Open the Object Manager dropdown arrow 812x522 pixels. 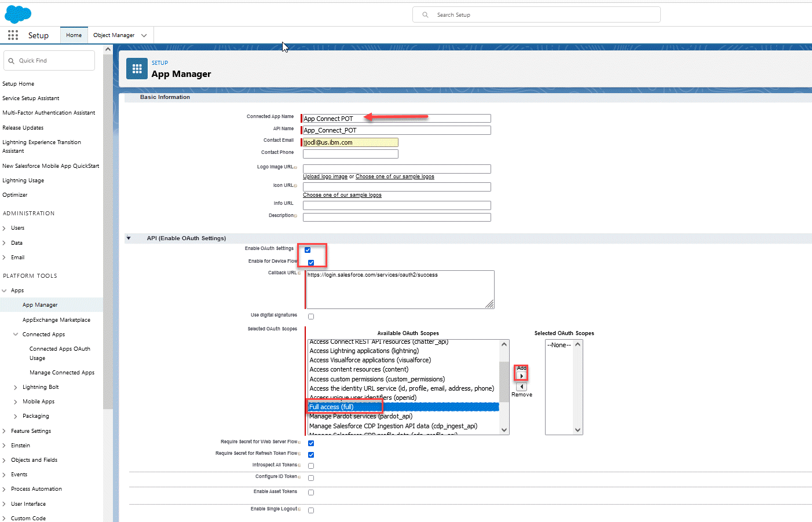point(144,35)
